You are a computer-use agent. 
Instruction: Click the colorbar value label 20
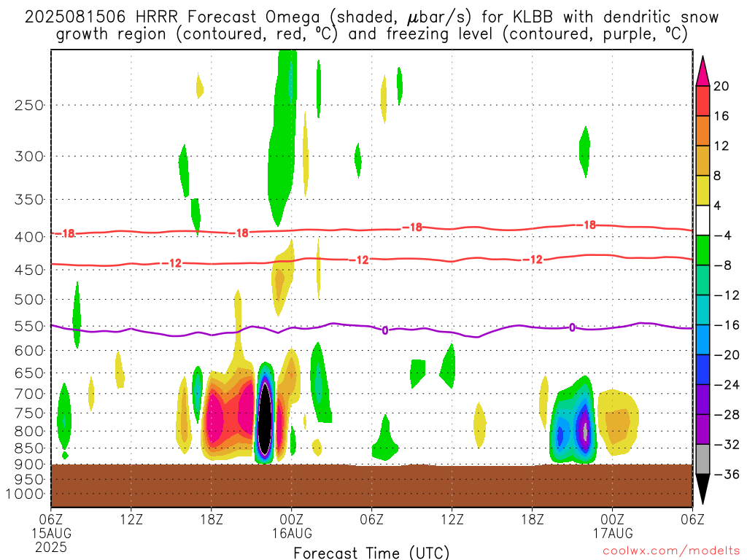721,86
